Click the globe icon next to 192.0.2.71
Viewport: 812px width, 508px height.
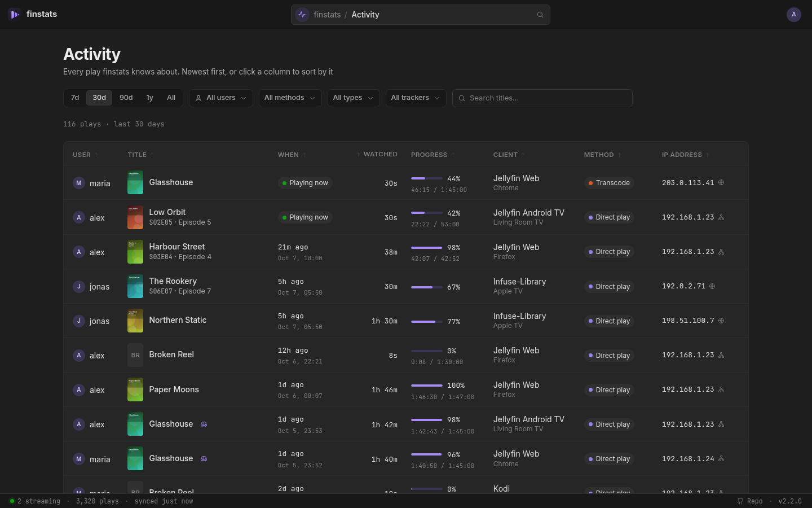click(x=712, y=286)
